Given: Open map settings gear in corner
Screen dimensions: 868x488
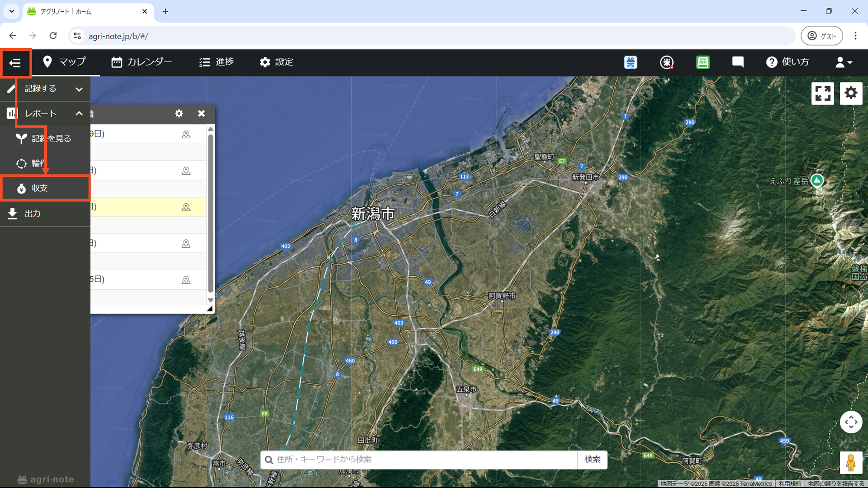Looking at the screenshot, I should click(851, 93).
